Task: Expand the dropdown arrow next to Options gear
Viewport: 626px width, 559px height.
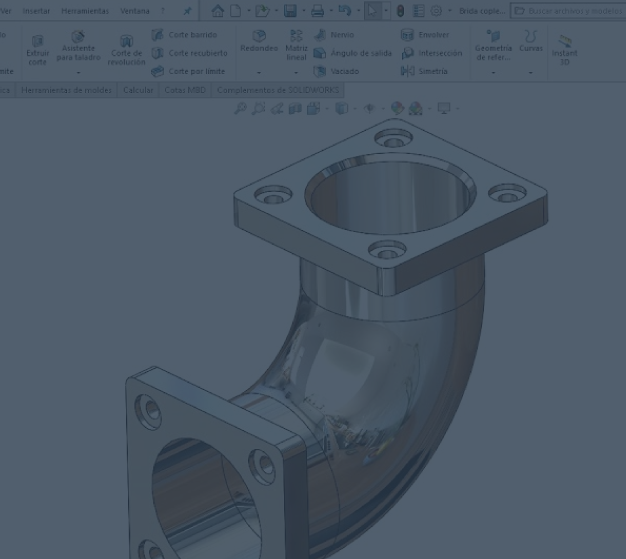Action: [x=450, y=11]
